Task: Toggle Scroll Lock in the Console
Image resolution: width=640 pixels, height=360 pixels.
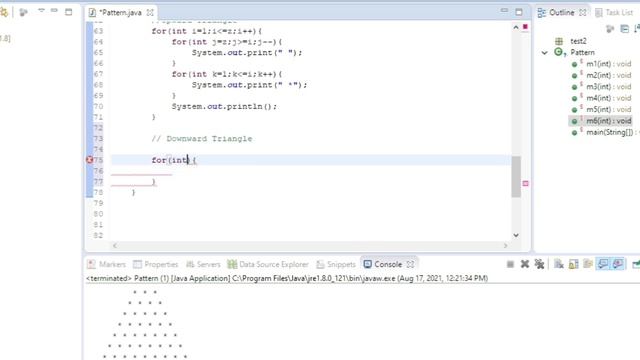Action: coord(573,264)
